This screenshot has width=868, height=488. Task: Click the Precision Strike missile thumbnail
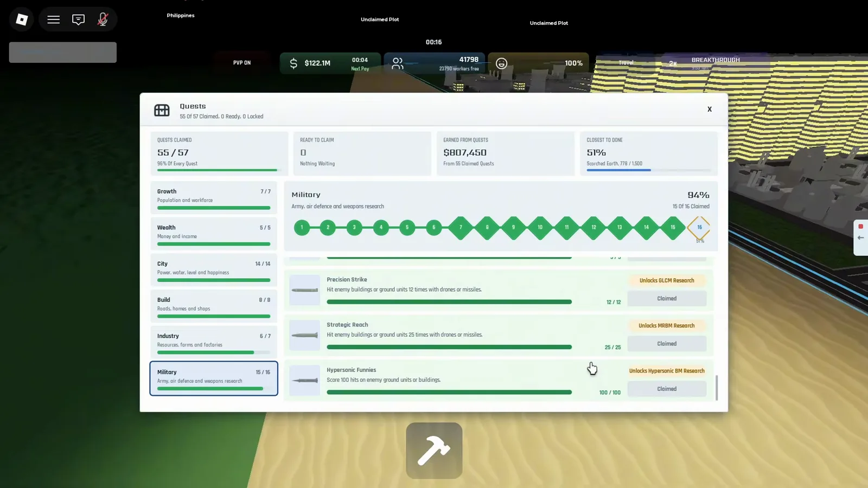[x=304, y=290]
